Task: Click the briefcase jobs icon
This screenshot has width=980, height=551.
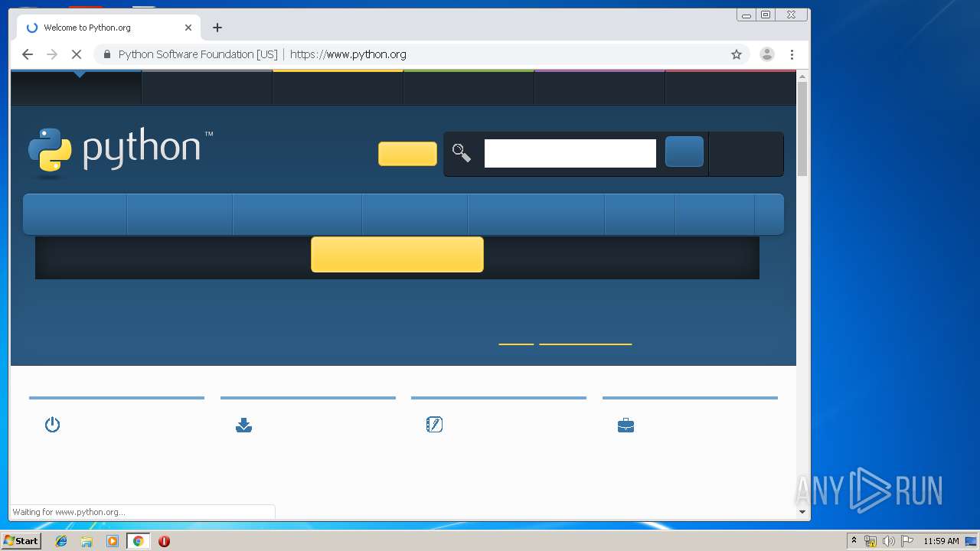Action: [x=626, y=425]
